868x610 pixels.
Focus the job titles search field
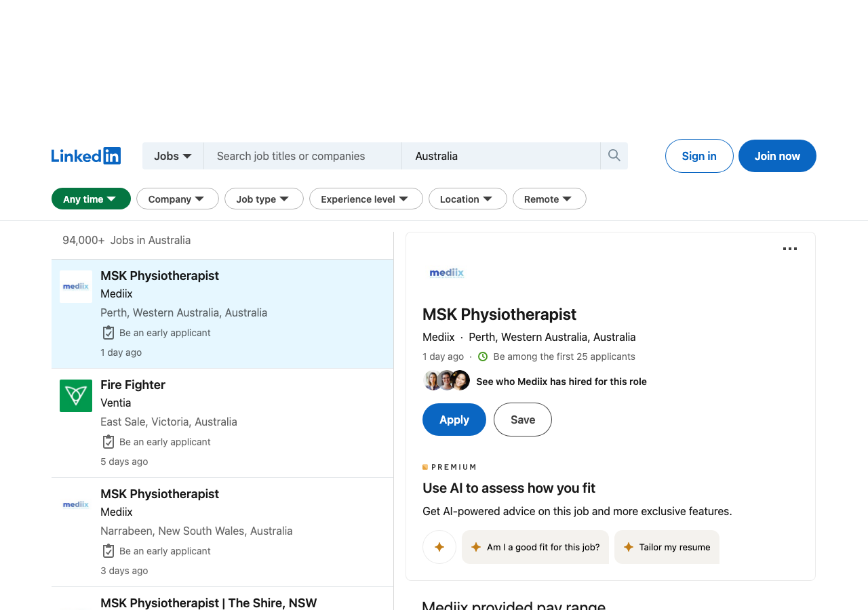click(302, 156)
